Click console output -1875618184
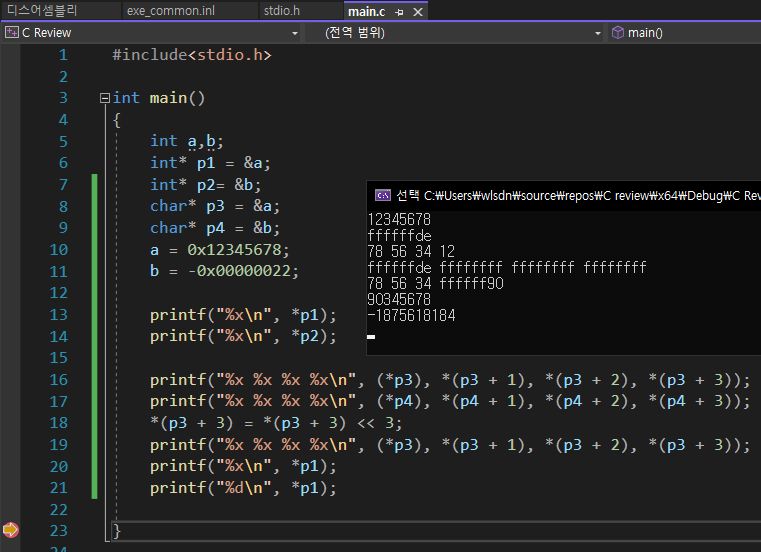Screen dimensions: 761x552 pyautogui.click(x=412, y=316)
